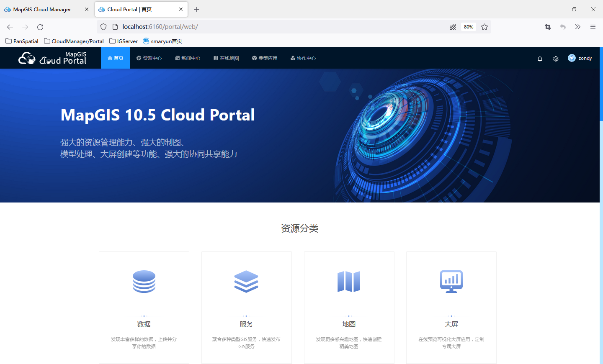
Task: Click the undo arrow toolbar icon
Action: click(563, 27)
